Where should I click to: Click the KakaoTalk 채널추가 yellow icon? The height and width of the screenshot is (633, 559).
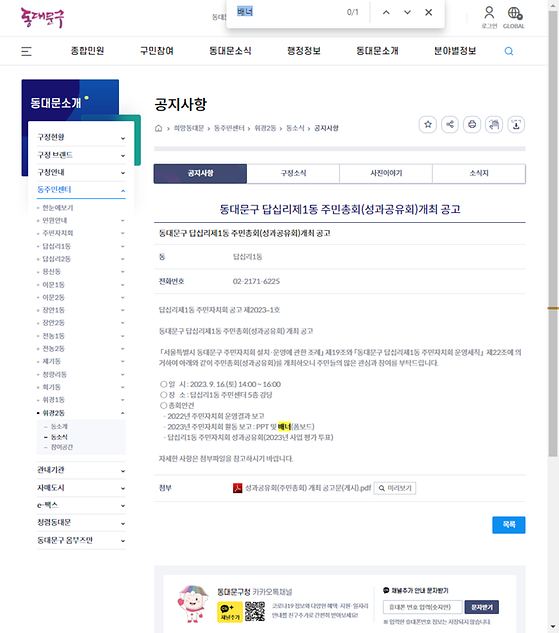[x=230, y=612]
